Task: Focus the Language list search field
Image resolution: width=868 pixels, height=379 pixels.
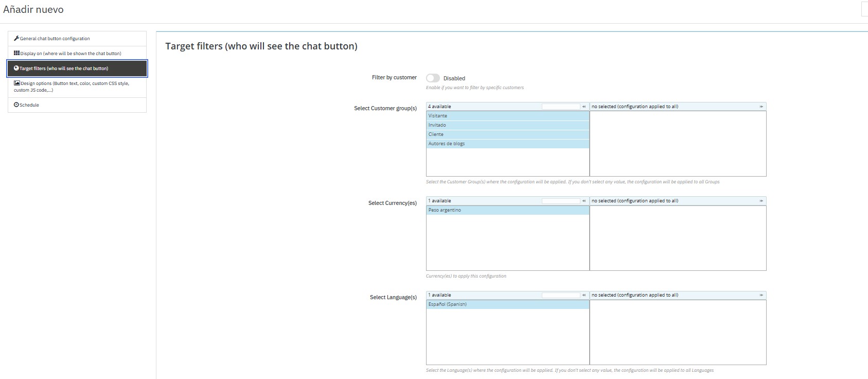Action: pos(560,295)
